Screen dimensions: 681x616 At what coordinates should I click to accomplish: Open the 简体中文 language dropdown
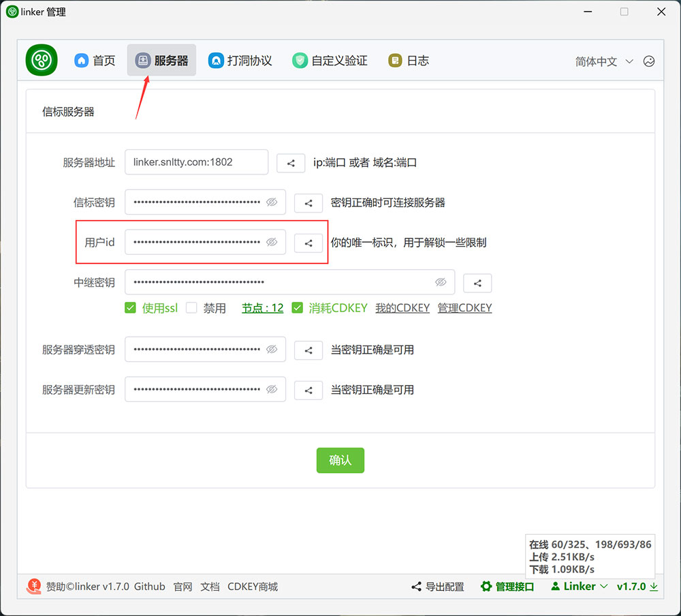[x=604, y=61]
